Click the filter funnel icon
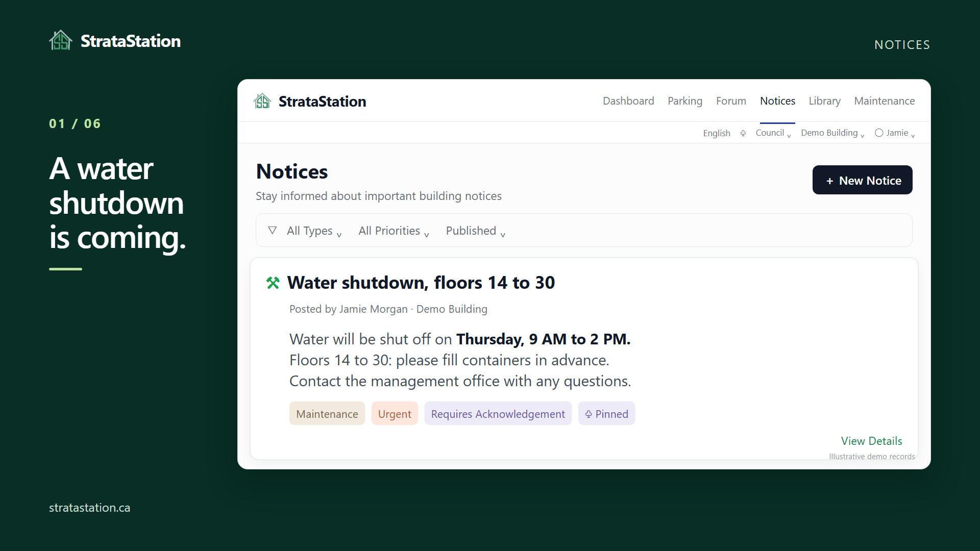The image size is (980, 551). (273, 231)
